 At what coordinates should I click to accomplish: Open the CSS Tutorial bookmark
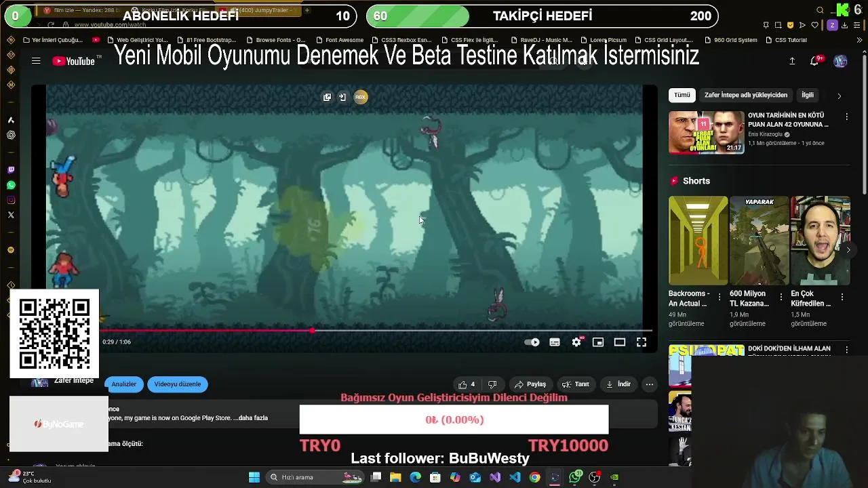pos(787,40)
